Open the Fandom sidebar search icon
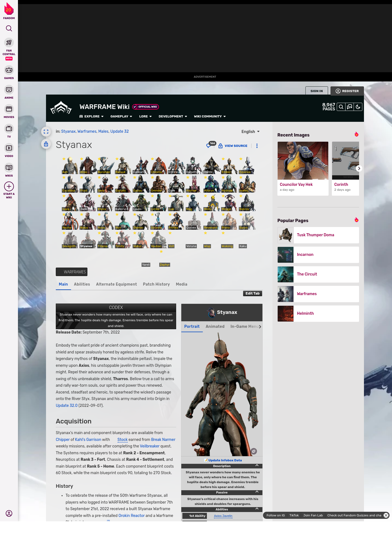Viewport: 392px width, 545px height. (x=9, y=28)
